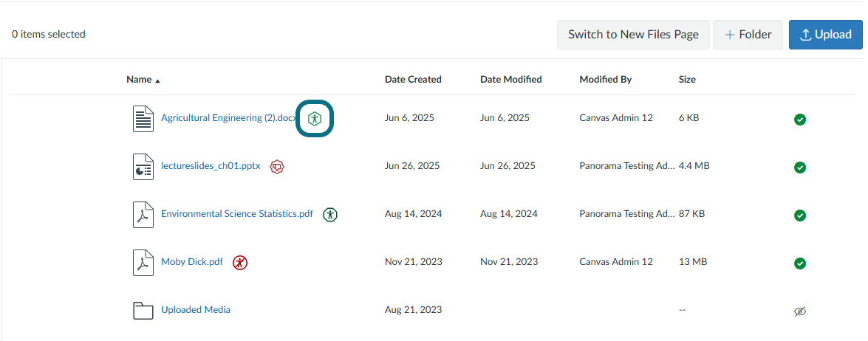Sort files by Name column
The image size is (868, 341).
(143, 80)
